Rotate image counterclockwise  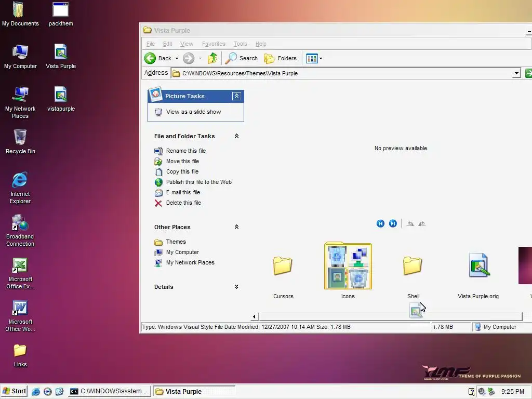coord(422,223)
